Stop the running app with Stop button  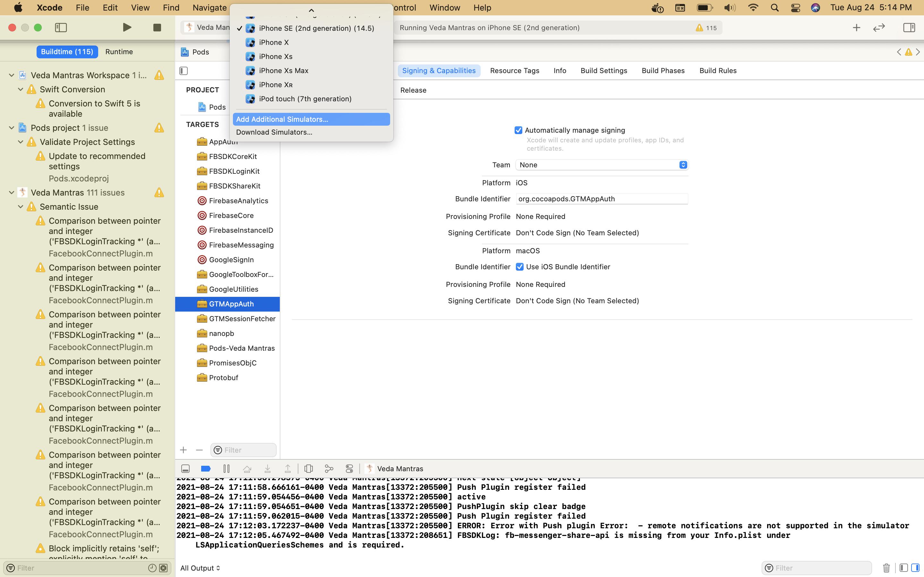157,28
